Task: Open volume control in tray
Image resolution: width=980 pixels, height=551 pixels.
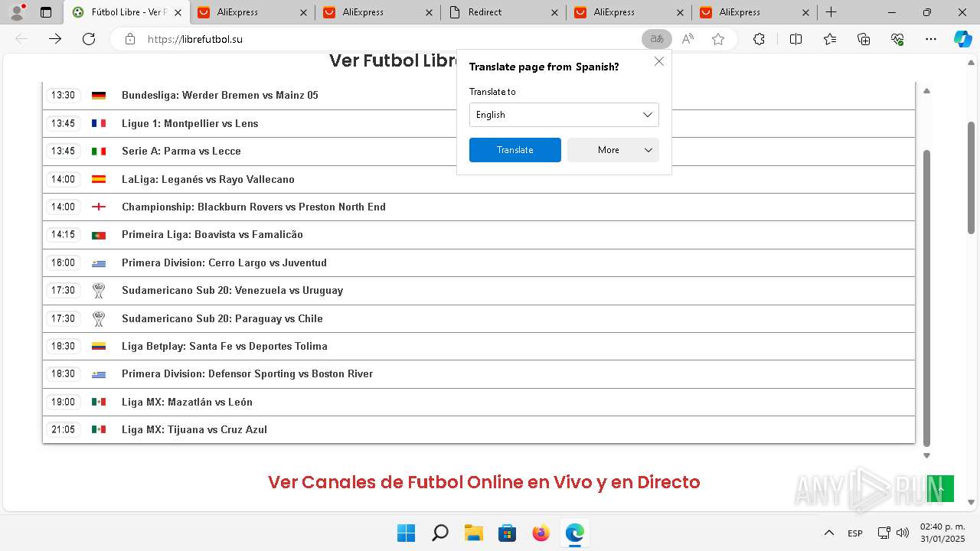Action: 903,533
